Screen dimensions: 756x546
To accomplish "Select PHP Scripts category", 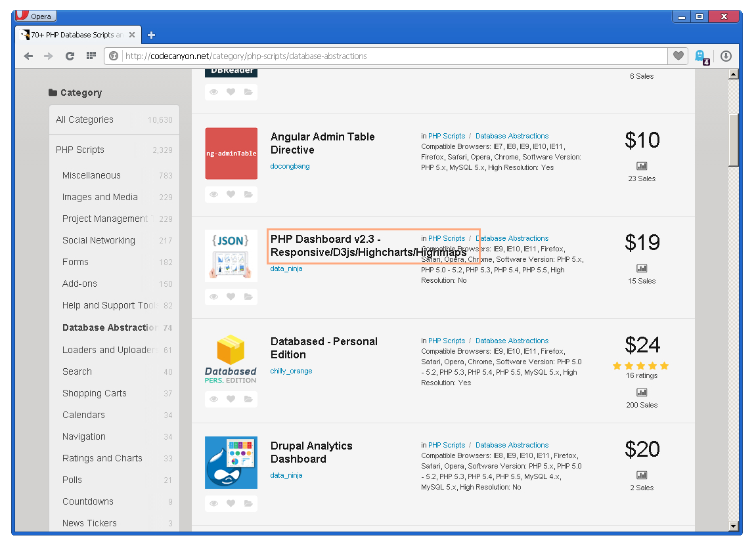I will 114,150.
